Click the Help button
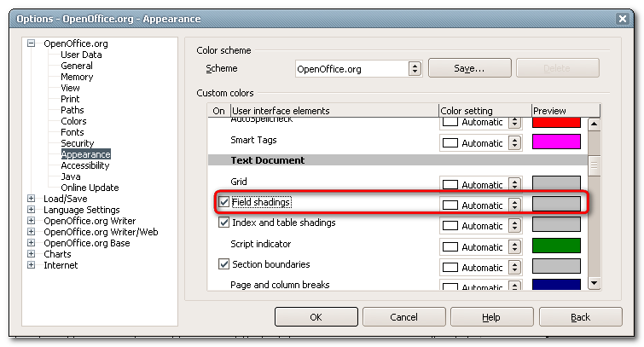644x347 pixels. [x=491, y=317]
